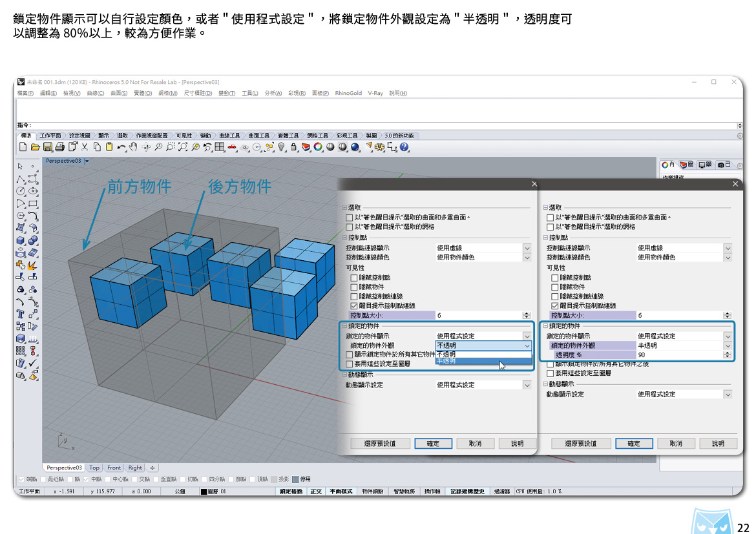Viewport: 756px width, 534px height.
Task: Click 說明 button in right dialog
Action: tap(718, 444)
